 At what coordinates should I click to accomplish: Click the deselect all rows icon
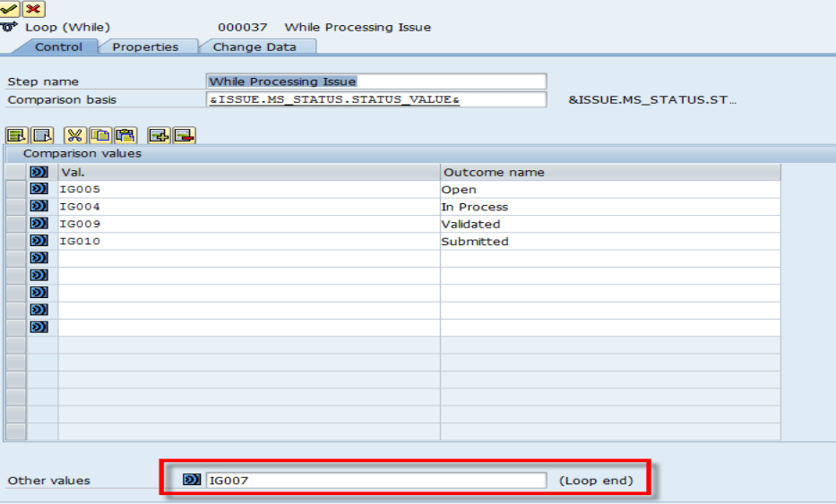click(42, 135)
